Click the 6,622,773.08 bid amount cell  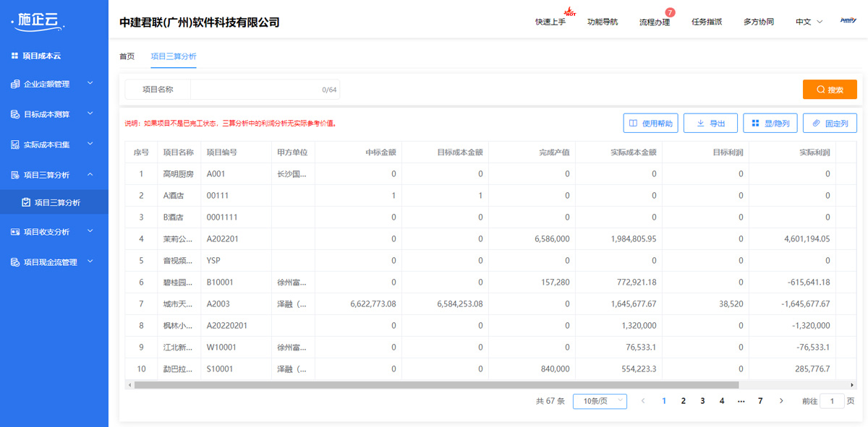(x=359, y=304)
